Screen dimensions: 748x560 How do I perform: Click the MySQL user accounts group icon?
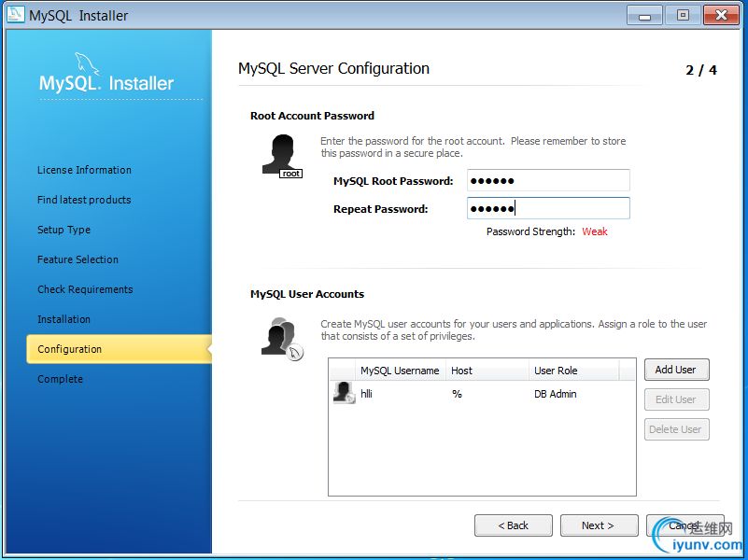pos(282,338)
